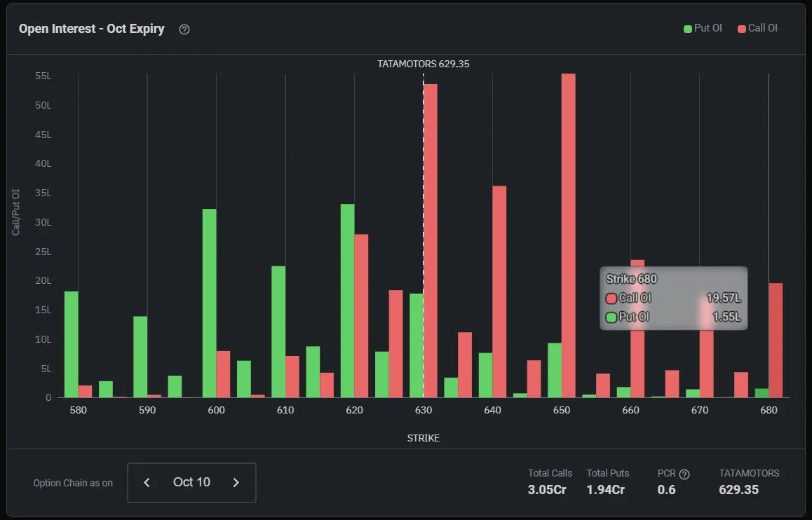Select the red Call OI bar at strike 680
This screenshot has width=812, height=520.
tap(776, 340)
